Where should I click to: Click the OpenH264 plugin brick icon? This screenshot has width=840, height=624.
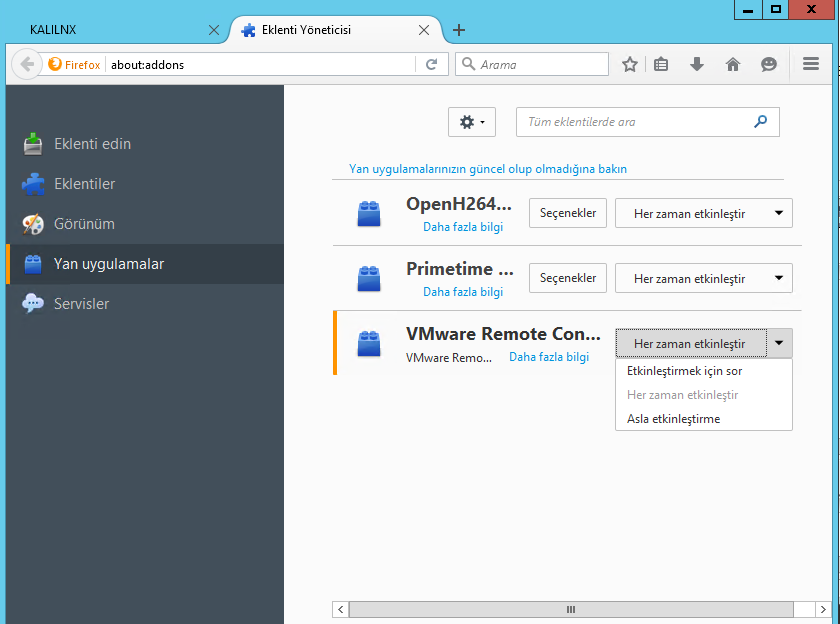click(x=369, y=213)
